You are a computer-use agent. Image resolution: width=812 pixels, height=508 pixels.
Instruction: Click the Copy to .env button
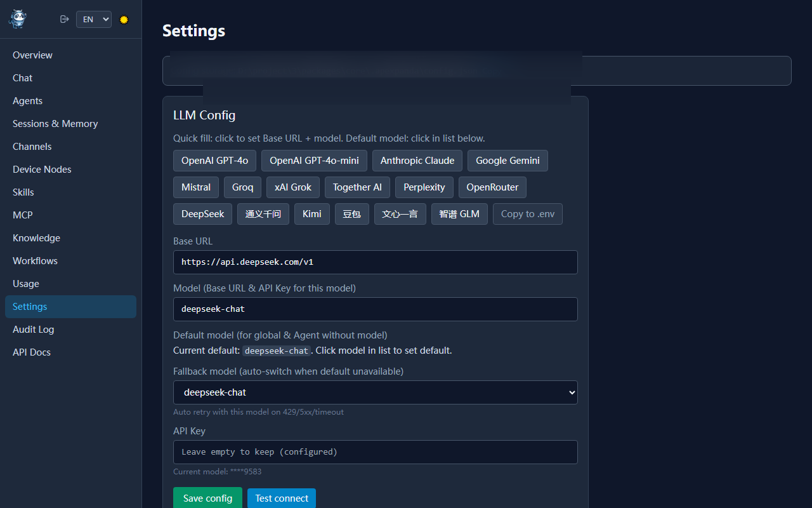pyautogui.click(x=528, y=214)
